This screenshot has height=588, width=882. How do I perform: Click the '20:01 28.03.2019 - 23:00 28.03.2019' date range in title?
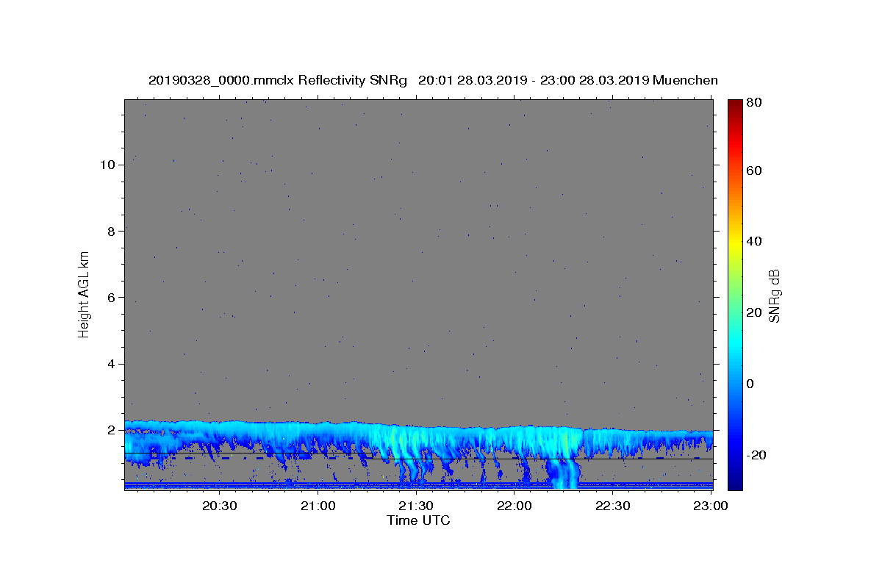(x=533, y=80)
